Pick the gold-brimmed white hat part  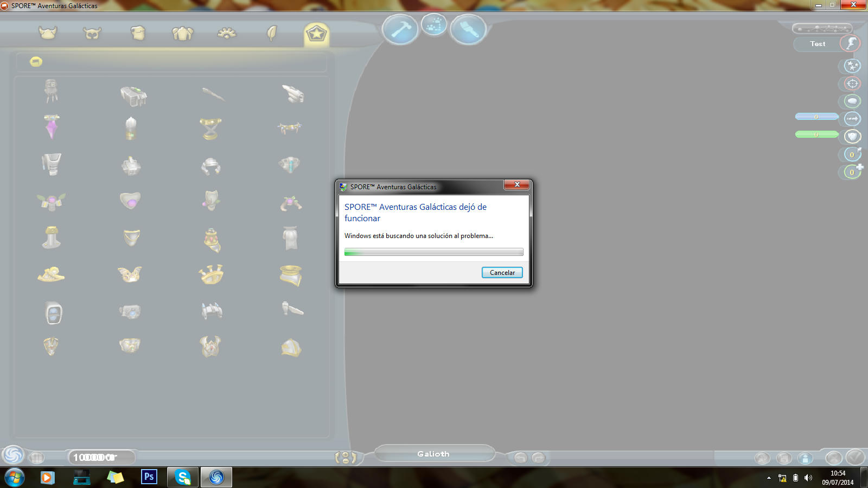coord(291,275)
